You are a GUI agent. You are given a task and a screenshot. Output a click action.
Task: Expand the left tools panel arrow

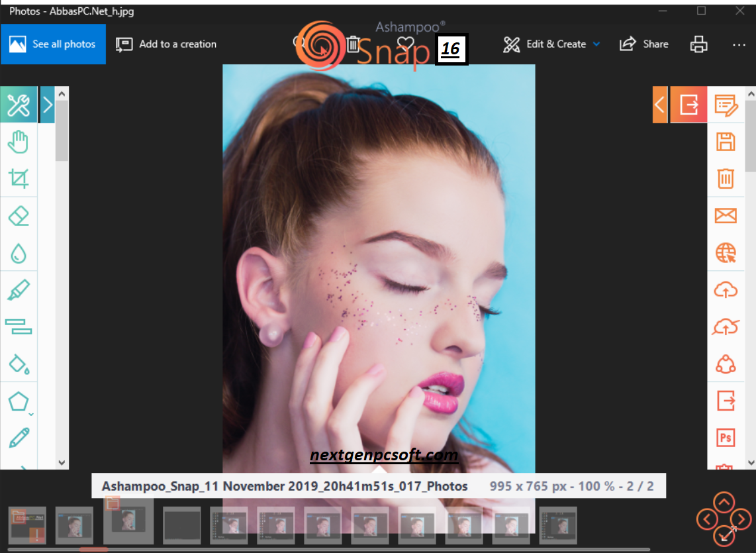(x=47, y=105)
